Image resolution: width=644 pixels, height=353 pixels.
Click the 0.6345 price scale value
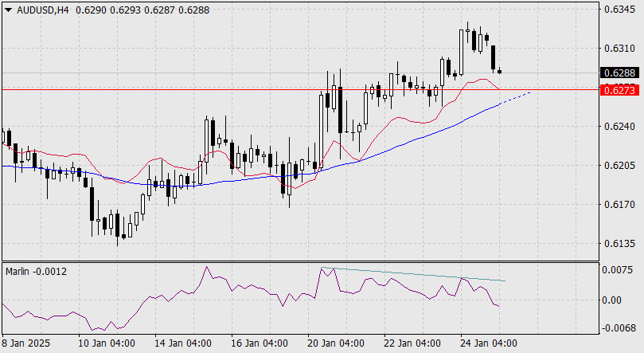[x=619, y=9]
